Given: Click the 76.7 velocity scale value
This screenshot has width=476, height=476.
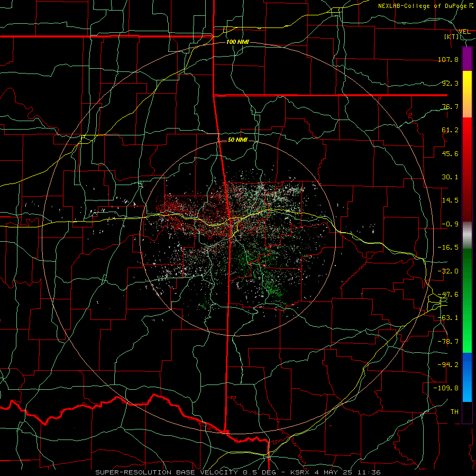Looking at the screenshot, I should click(x=450, y=106).
